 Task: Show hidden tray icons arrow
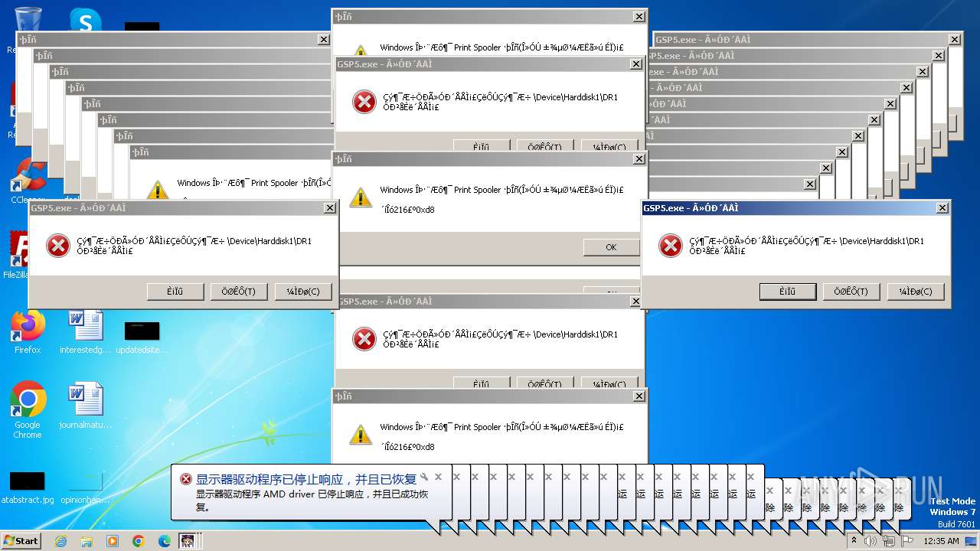click(x=854, y=541)
